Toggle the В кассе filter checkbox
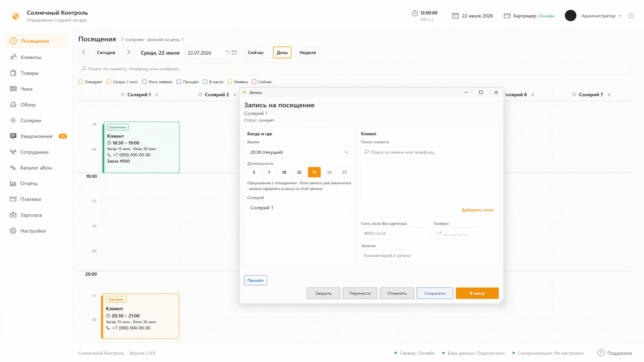The height and width of the screenshot is (362, 644). coord(205,82)
